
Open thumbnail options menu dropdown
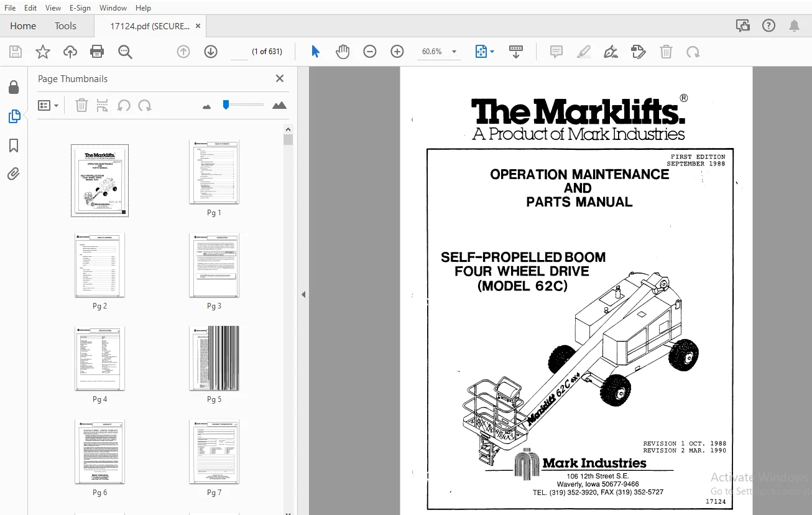pyautogui.click(x=48, y=105)
